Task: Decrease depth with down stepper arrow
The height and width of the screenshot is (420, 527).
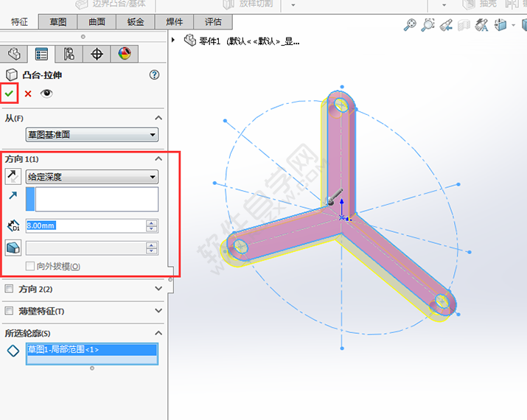Action: [152, 229]
